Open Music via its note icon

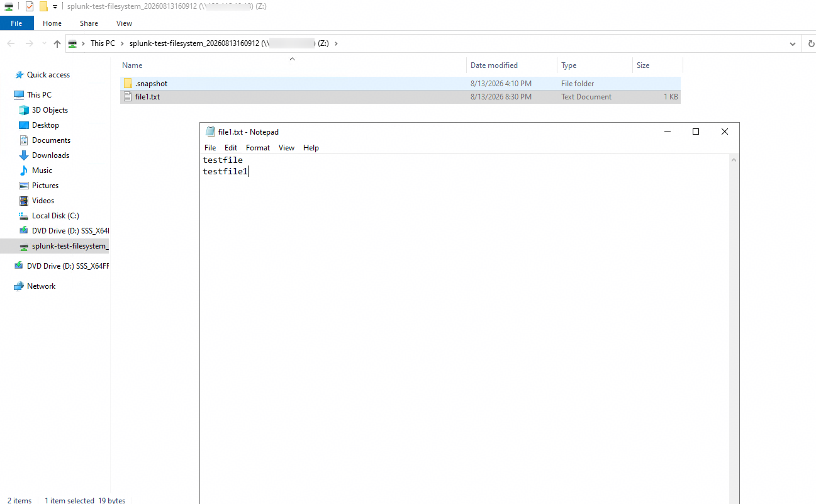24,171
